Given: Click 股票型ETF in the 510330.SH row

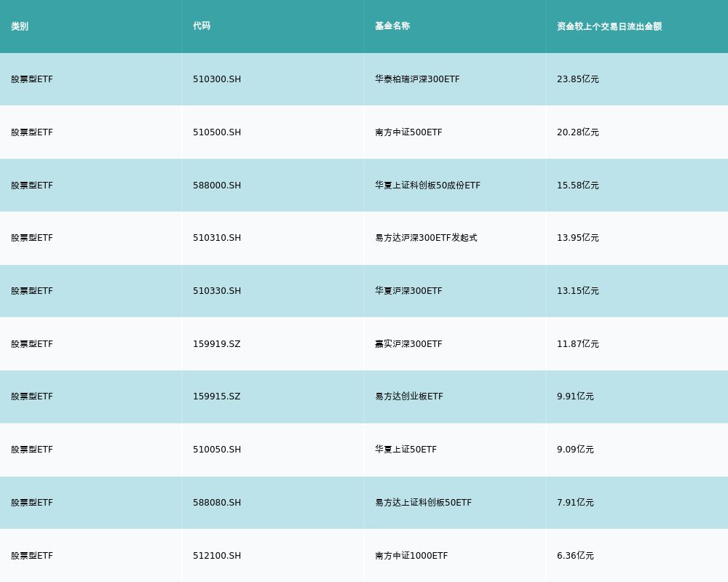Looking at the screenshot, I should tap(32, 291).
